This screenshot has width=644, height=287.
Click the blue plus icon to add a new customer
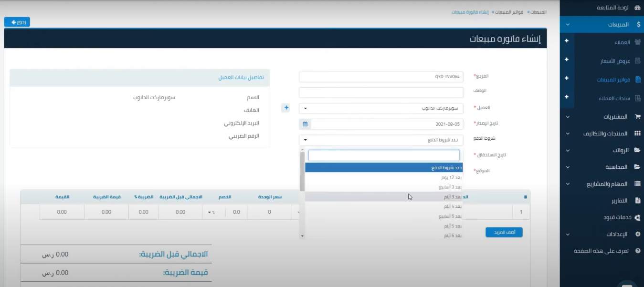(285, 108)
